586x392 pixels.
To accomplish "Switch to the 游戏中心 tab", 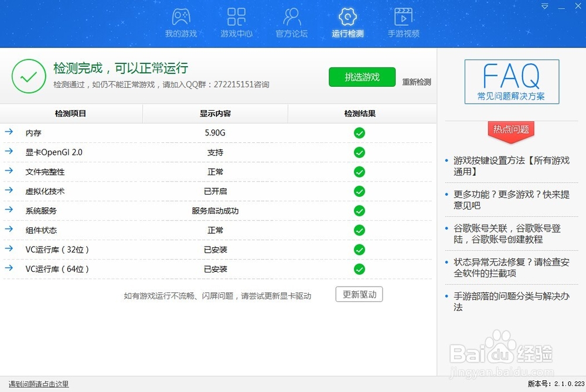I will click(236, 18).
